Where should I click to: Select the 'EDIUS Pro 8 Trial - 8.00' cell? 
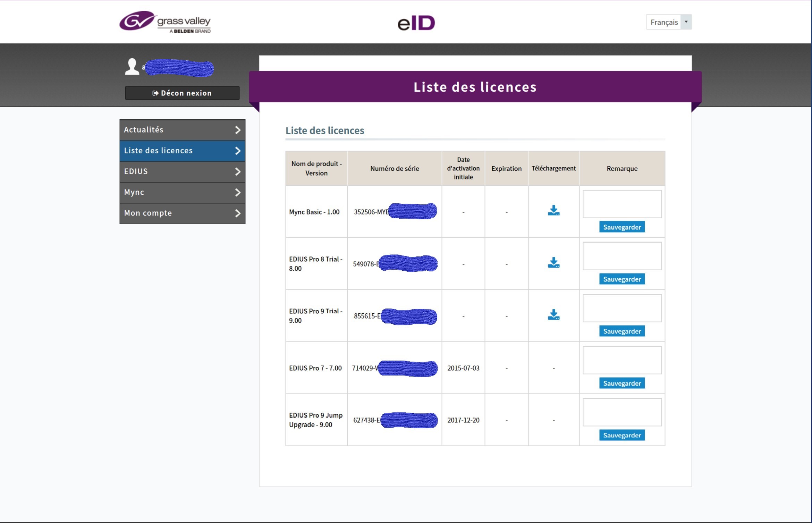316,264
